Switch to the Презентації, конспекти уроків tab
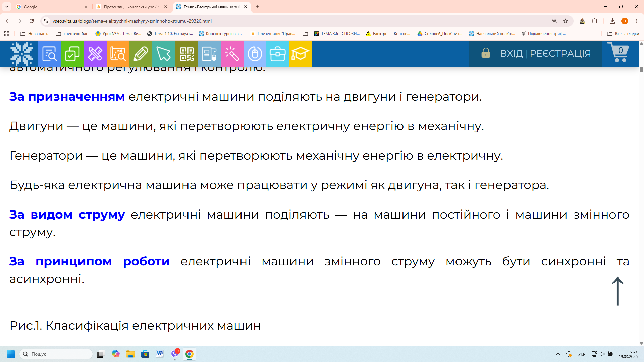This screenshot has height=362, width=644. pos(131,7)
